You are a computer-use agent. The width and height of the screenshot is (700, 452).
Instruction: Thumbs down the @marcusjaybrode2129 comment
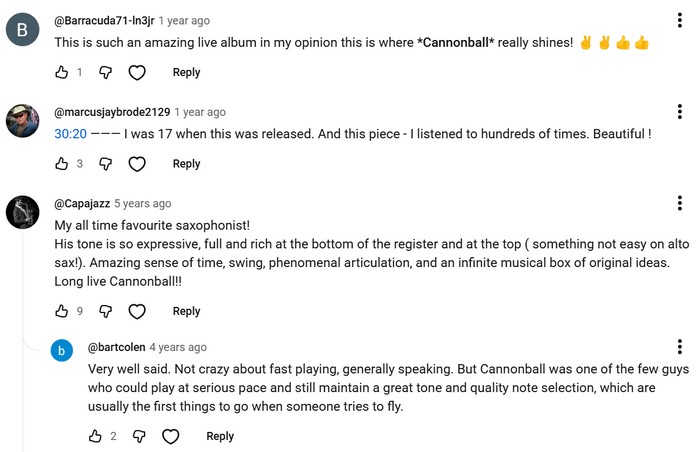[105, 164]
